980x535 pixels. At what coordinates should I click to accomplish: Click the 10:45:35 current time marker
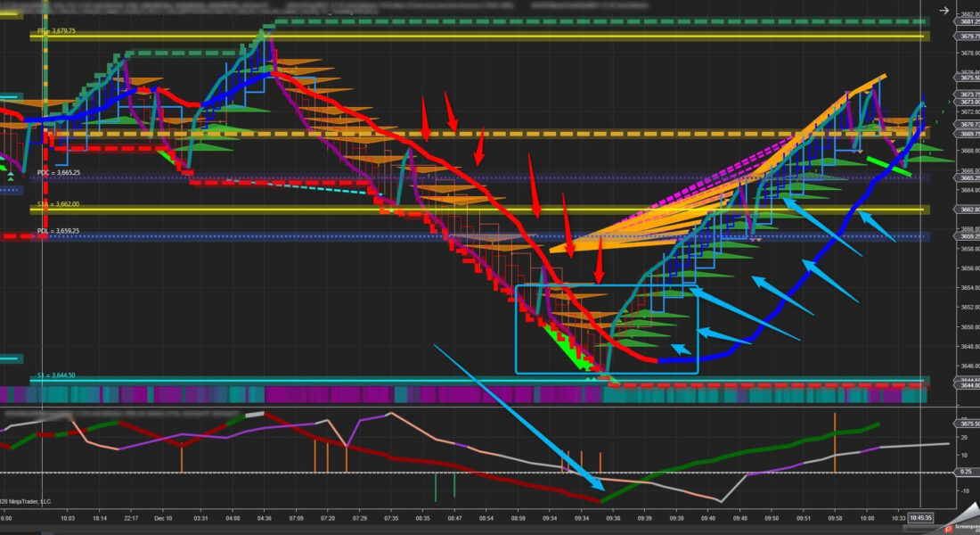coord(921,516)
